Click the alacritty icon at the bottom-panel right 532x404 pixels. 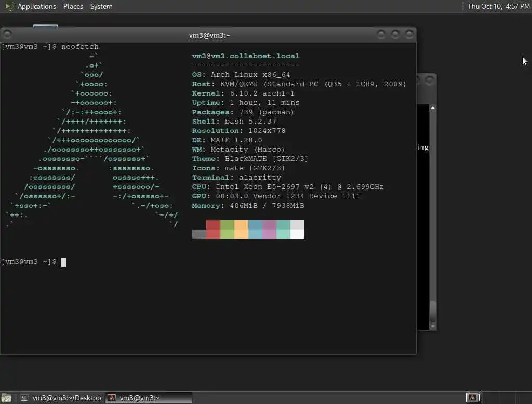(x=472, y=397)
